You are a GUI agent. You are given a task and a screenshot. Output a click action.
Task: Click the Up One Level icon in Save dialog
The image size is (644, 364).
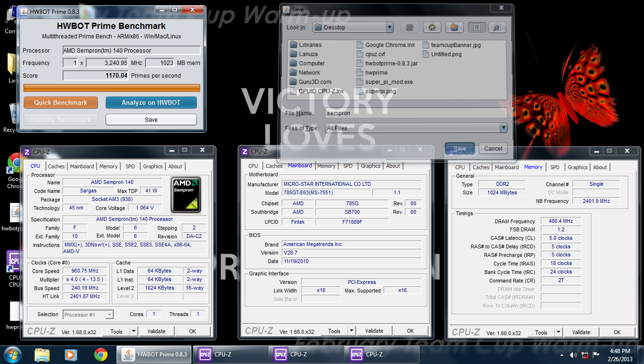coord(410,27)
